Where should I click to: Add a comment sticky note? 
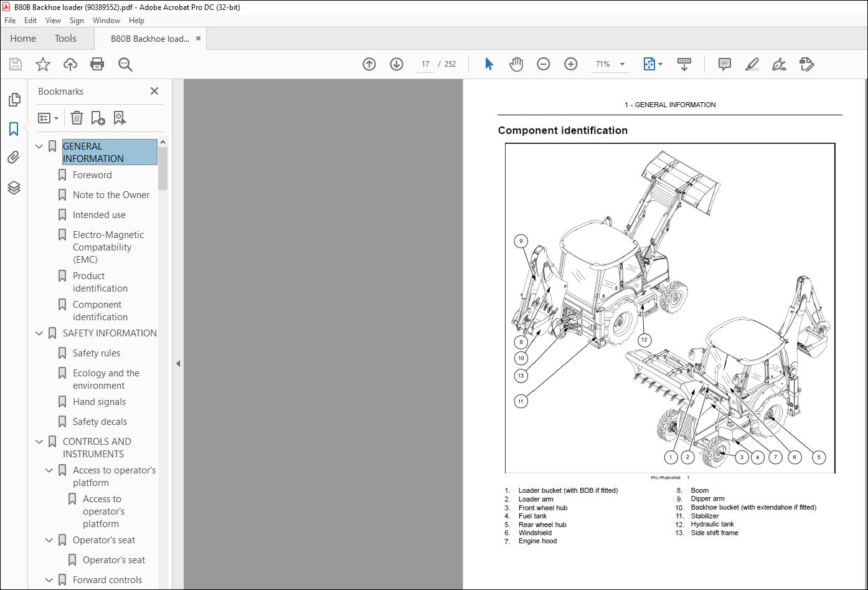click(724, 64)
